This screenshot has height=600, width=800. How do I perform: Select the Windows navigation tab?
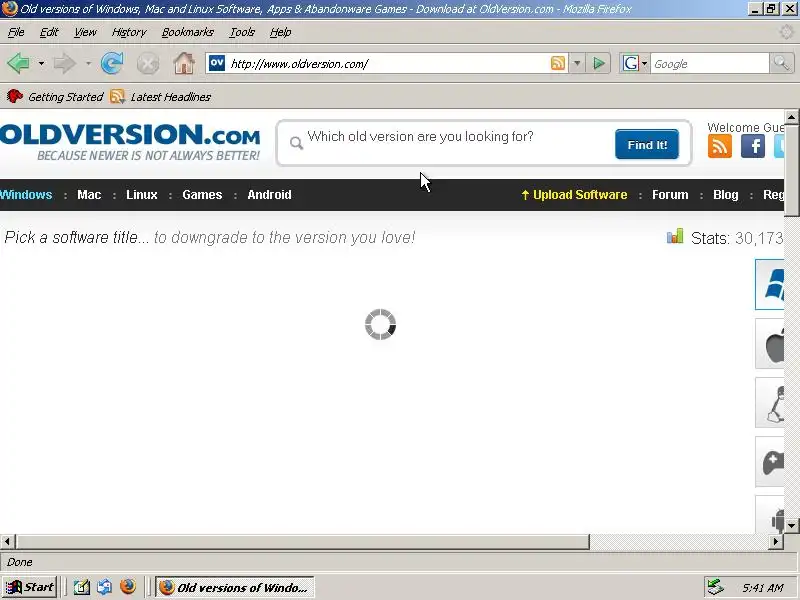click(x=26, y=194)
